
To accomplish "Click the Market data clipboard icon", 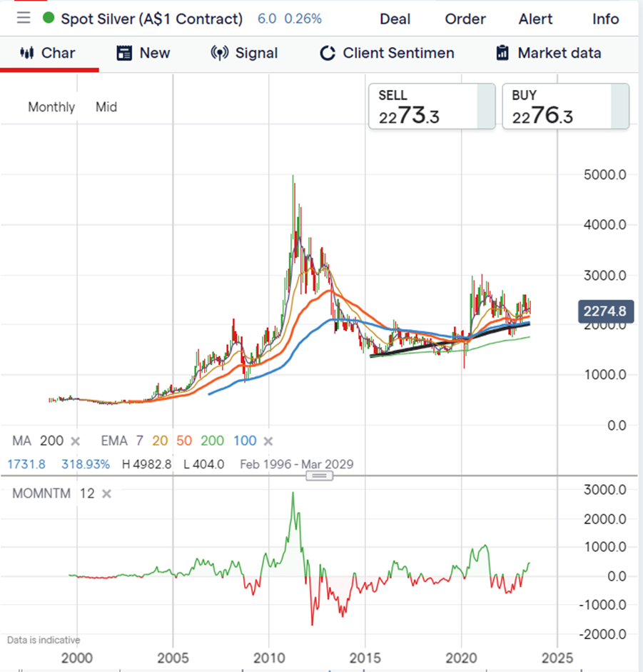I will pyautogui.click(x=502, y=53).
